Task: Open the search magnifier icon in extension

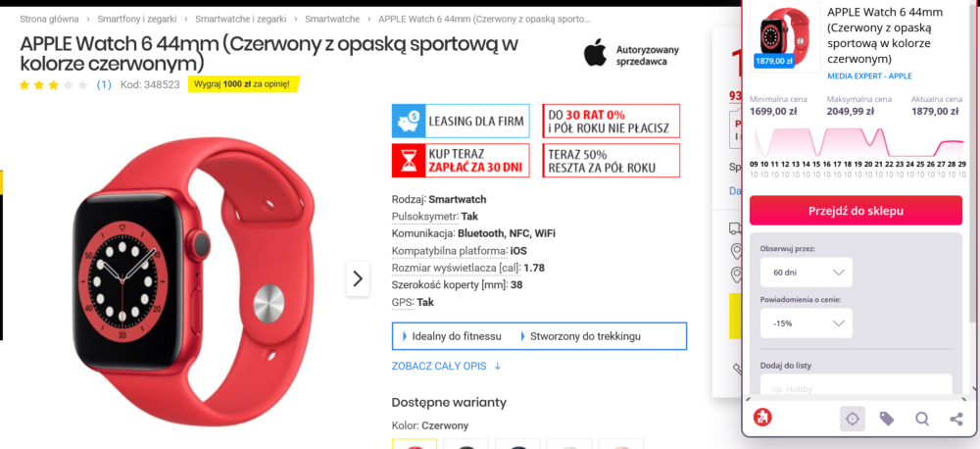Action: pyautogui.click(x=922, y=419)
